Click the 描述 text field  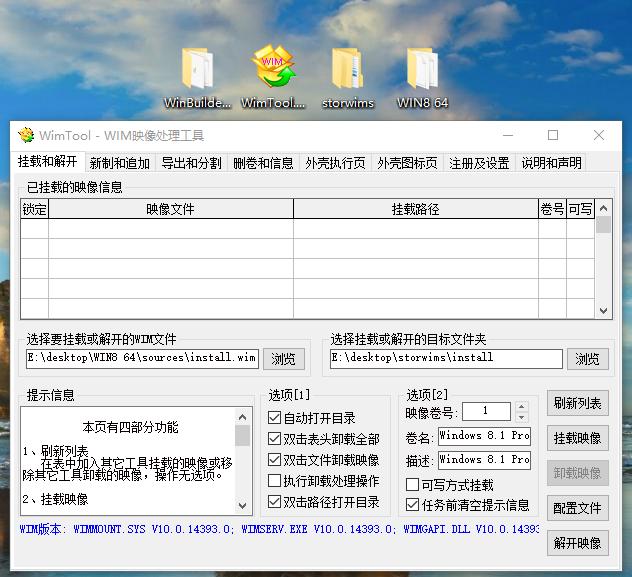click(484, 460)
